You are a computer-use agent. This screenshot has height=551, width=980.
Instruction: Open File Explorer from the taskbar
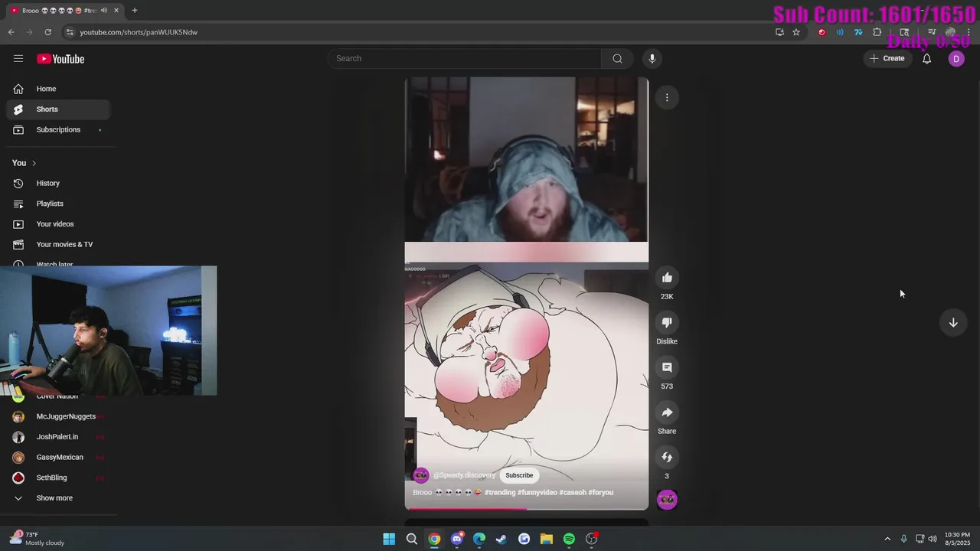547,539
